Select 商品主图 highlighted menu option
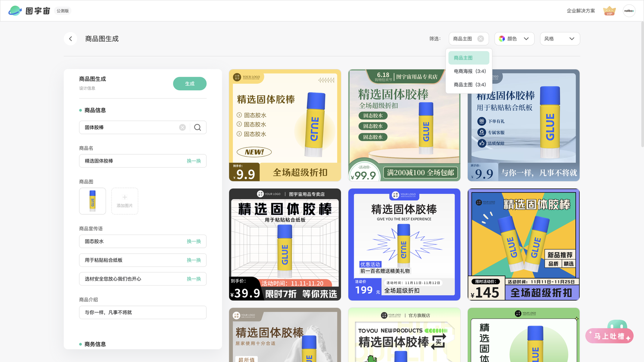The width and height of the screenshot is (644, 362). [x=469, y=58]
